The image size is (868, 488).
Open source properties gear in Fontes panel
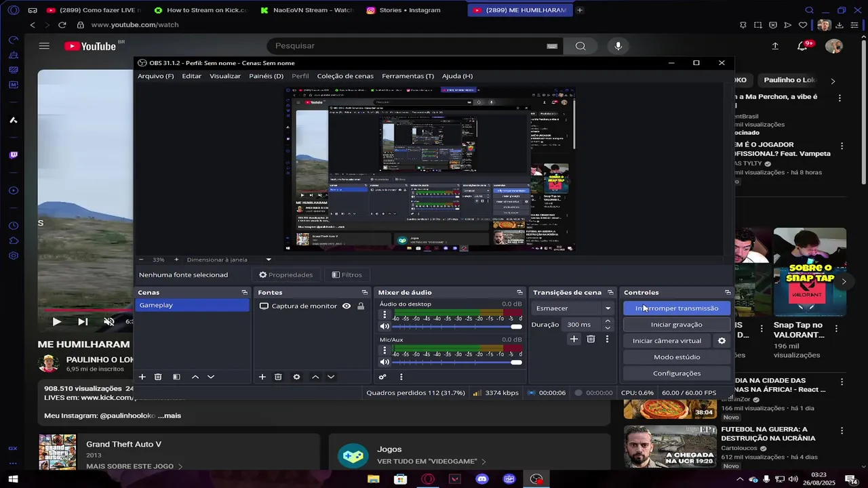tap(296, 377)
